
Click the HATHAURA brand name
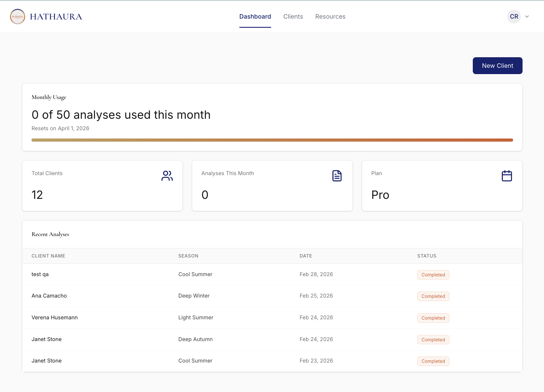56,17
